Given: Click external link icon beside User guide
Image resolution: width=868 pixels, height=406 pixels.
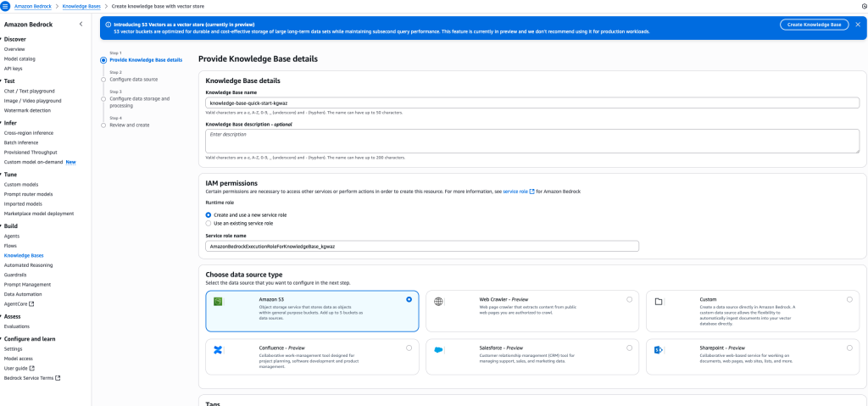Looking at the screenshot, I should [x=32, y=369].
